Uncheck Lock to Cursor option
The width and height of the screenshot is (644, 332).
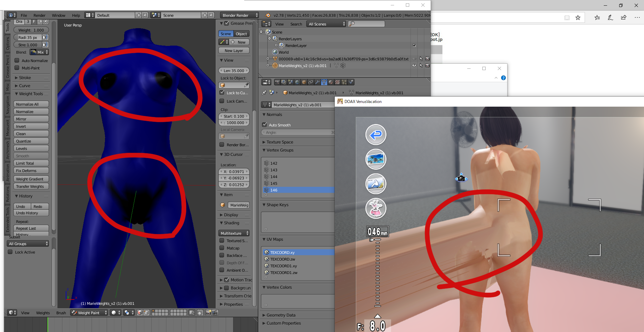pos(222,93)
